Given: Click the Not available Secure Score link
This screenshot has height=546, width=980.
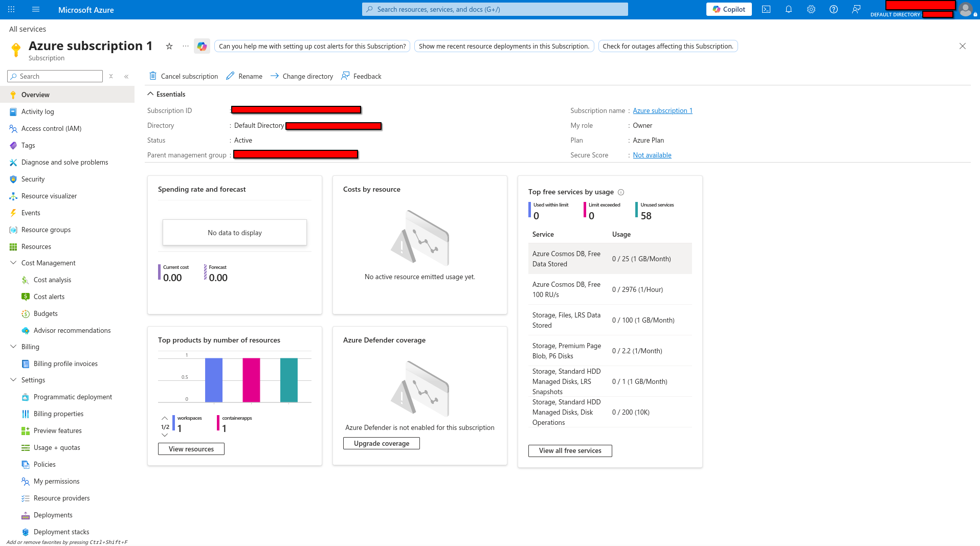Looking at the screenshot, I should pos(652,155).
